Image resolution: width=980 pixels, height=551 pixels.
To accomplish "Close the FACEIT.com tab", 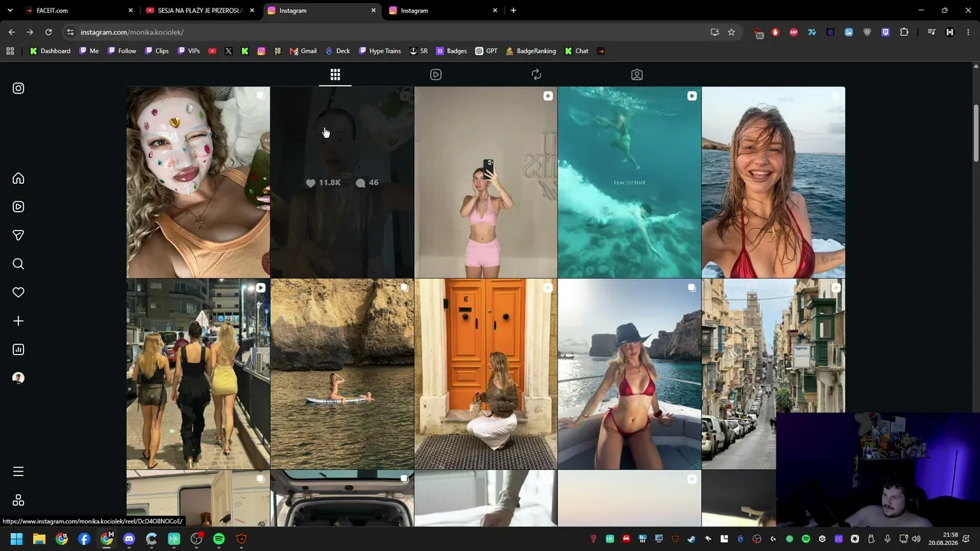I will [x=130, y=11].
